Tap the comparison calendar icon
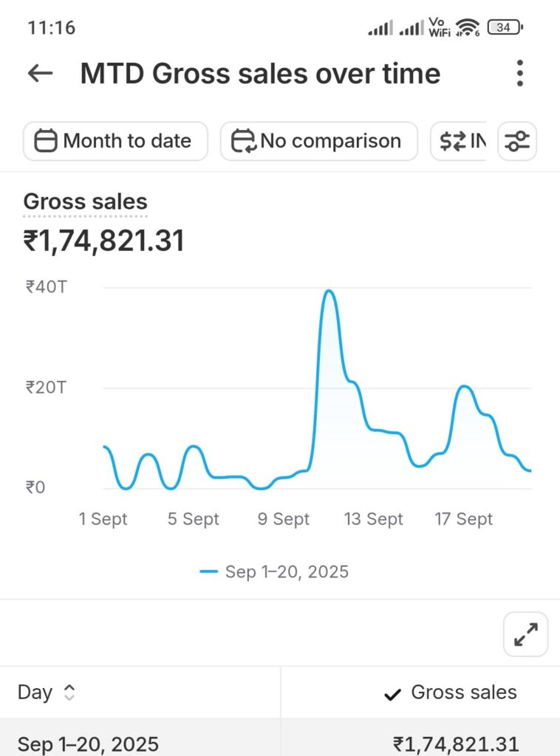This screenshot has width=560, height=756. coord(243,141)
